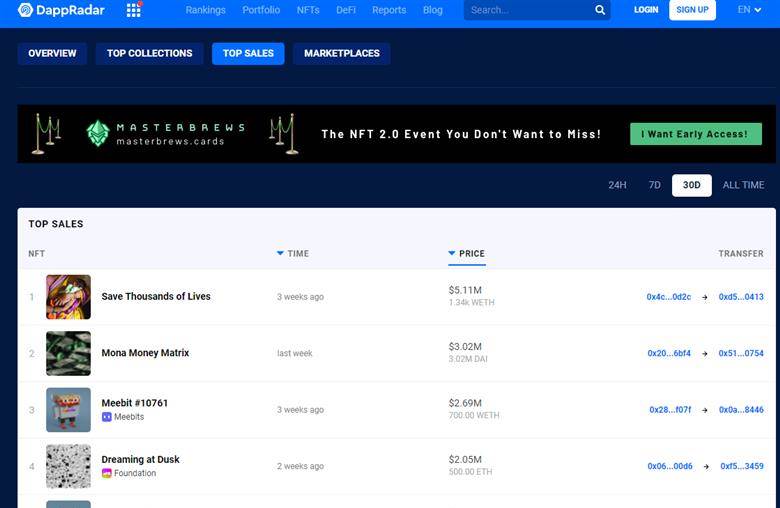Open the Save Thousands of Lives thumbnail
This screenshot has width=780, height=508.
[69, 297]
